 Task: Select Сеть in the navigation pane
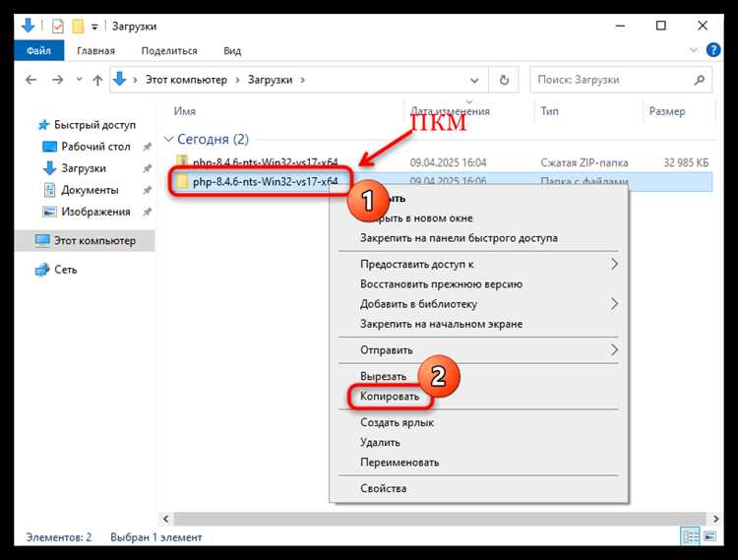click(65, 270)
